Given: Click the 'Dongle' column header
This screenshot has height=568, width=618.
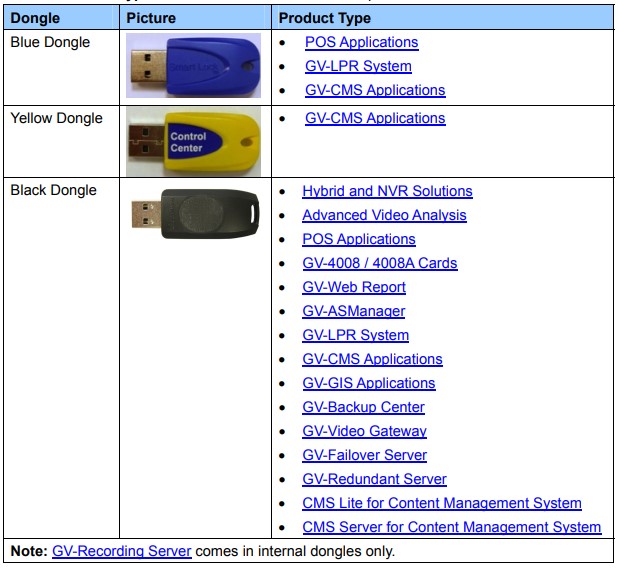Looking at the screenshot, I should [35, 18].
